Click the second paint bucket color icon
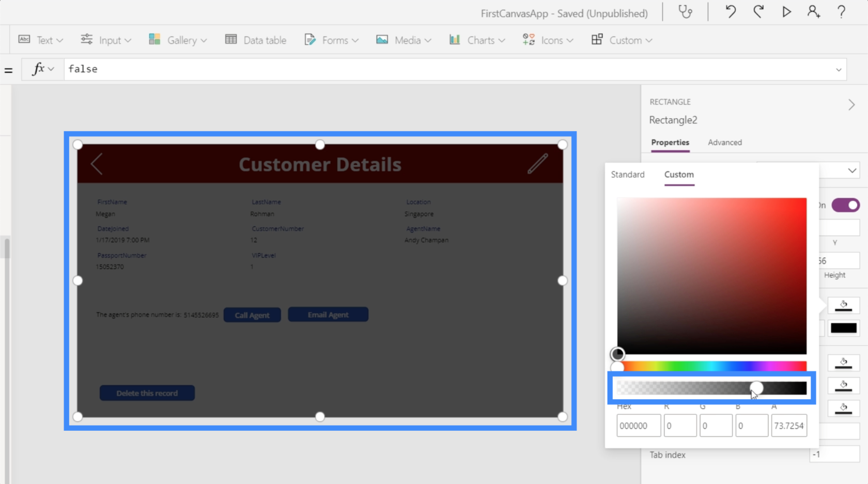This screenshot has height=484, width=868. pos(844,363)
